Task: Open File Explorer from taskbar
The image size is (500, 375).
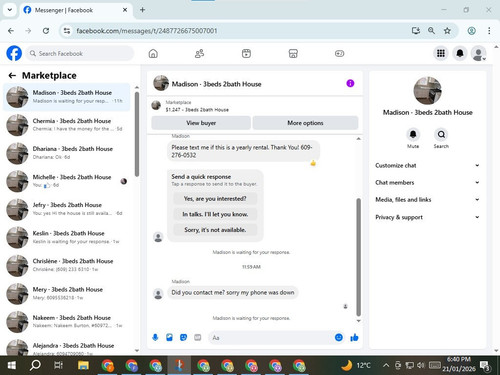Action: (x=83, y=365)
